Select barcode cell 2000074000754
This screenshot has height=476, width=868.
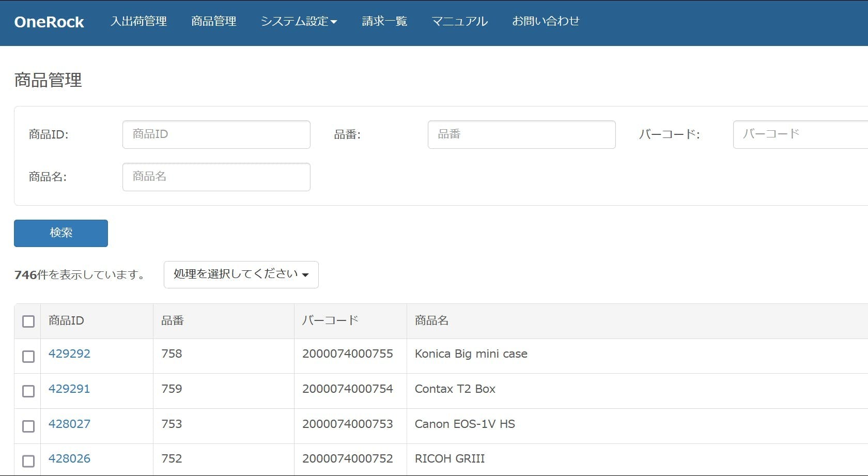click(x=348, y=389)
